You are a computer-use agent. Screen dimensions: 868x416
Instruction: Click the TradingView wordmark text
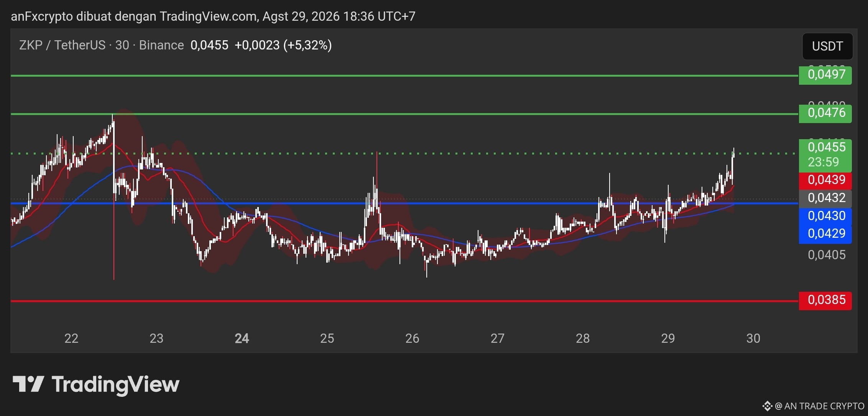pyautogui.click(x=115, y=385)
